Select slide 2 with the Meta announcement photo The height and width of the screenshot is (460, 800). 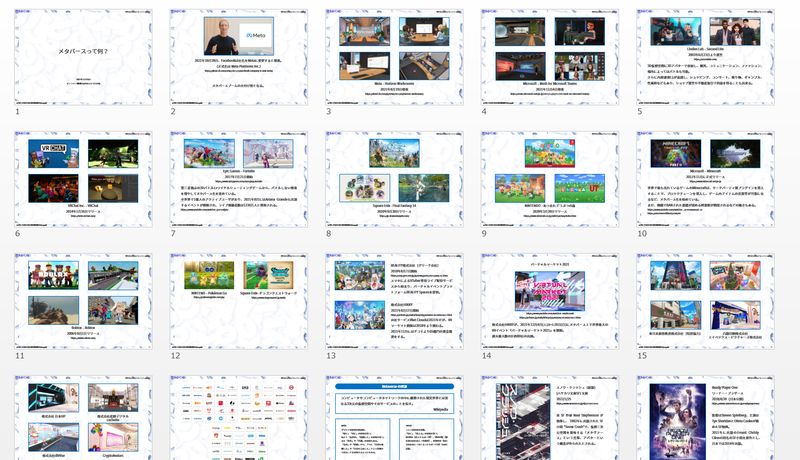239,57
